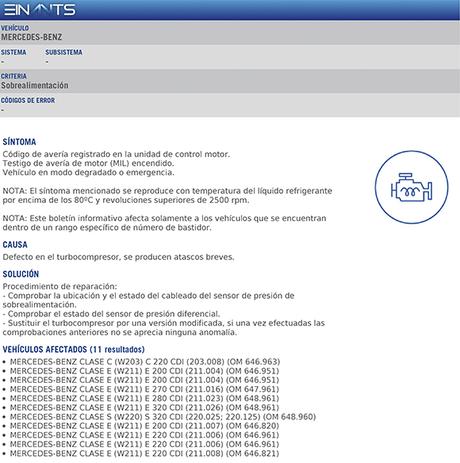The width and height of the screenshot is (460, 463).
Task: Click the SÍNTOMA section heading
Action: [19, 142]
